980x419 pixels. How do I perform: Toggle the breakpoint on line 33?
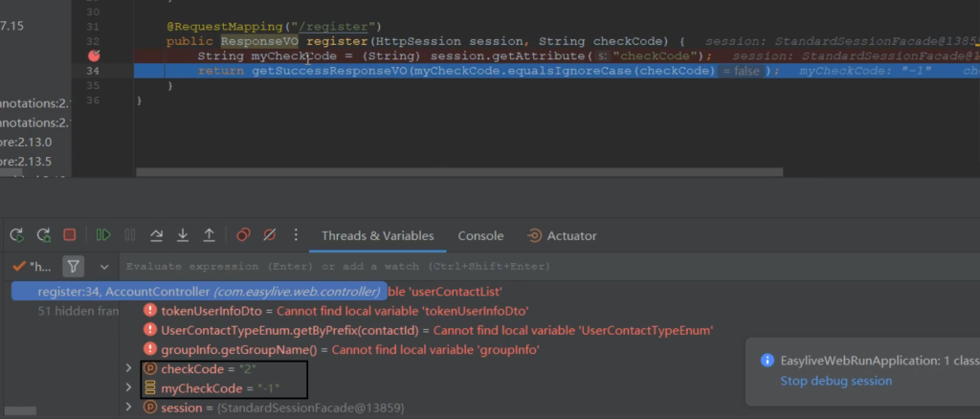[94, 56]
